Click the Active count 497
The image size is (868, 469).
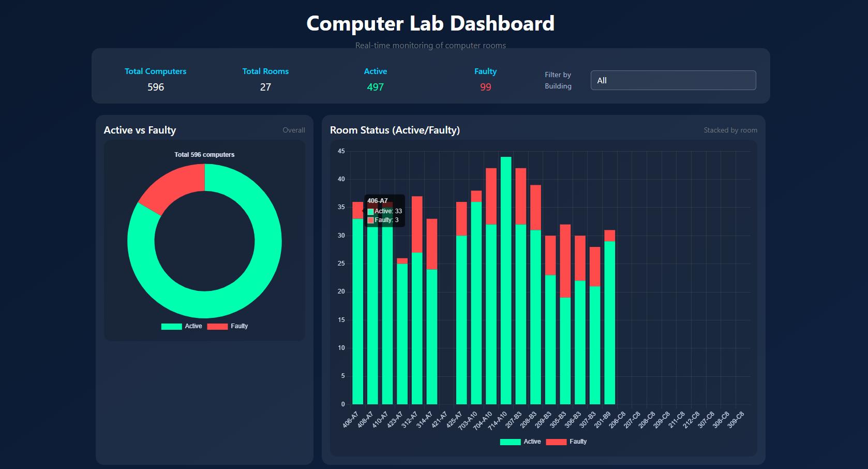click(x=375, y=87)
